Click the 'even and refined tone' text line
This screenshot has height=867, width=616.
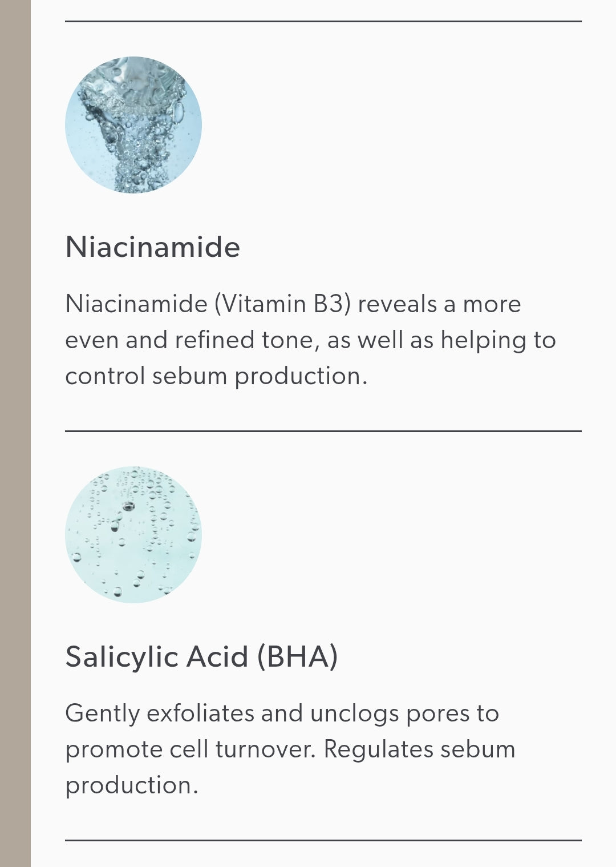(x=310, y=340)
